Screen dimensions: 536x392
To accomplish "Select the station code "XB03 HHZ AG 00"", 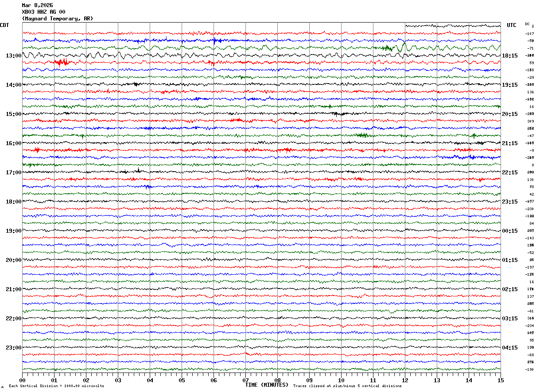I will point(43,12).
